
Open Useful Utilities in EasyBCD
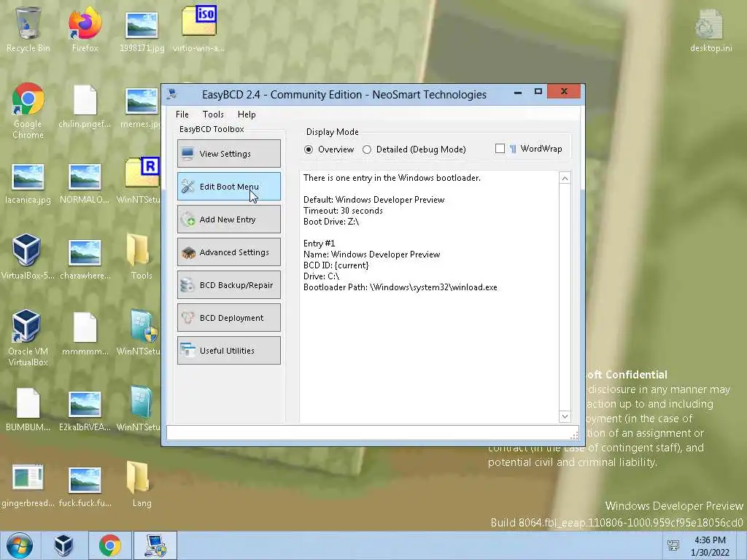click(x=228, y=351)
